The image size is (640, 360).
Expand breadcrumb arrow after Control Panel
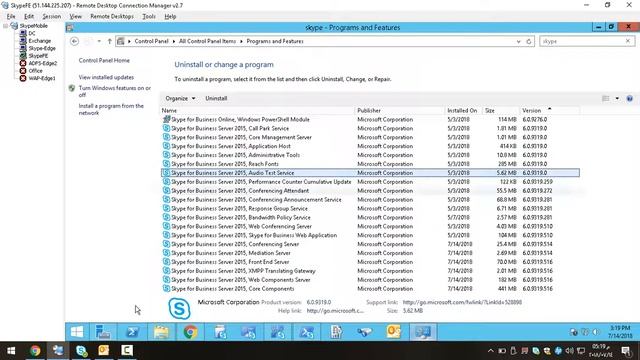click(173, 41)
